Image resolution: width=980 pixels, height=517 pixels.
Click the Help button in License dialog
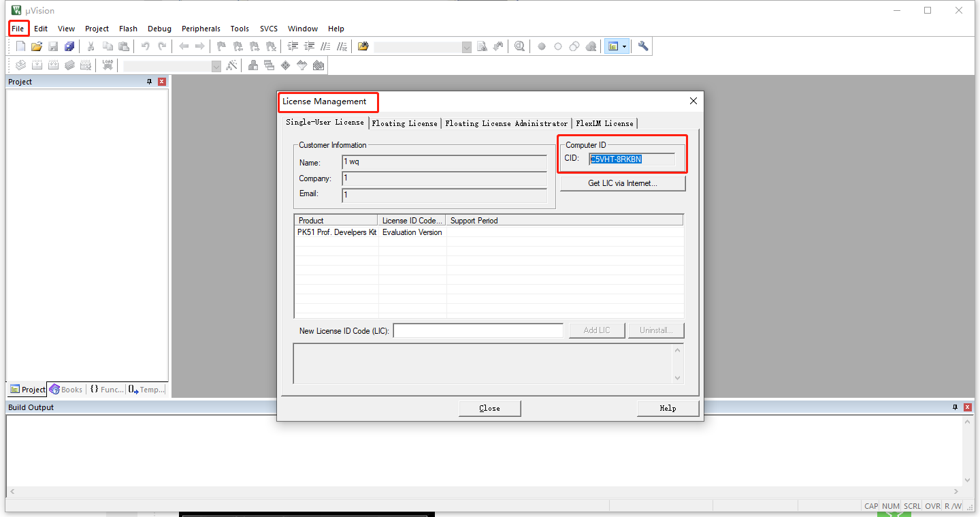tap(668, 408)
